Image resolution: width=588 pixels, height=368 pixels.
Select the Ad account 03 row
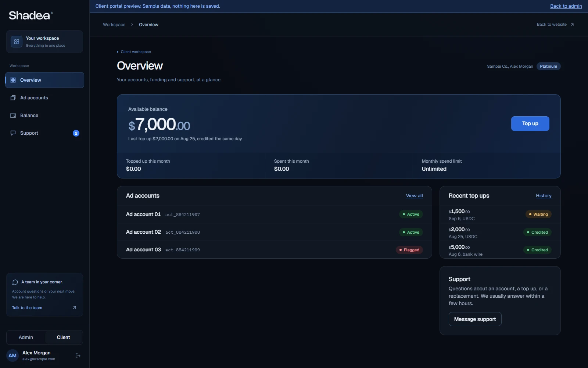(x=274, y=250)
